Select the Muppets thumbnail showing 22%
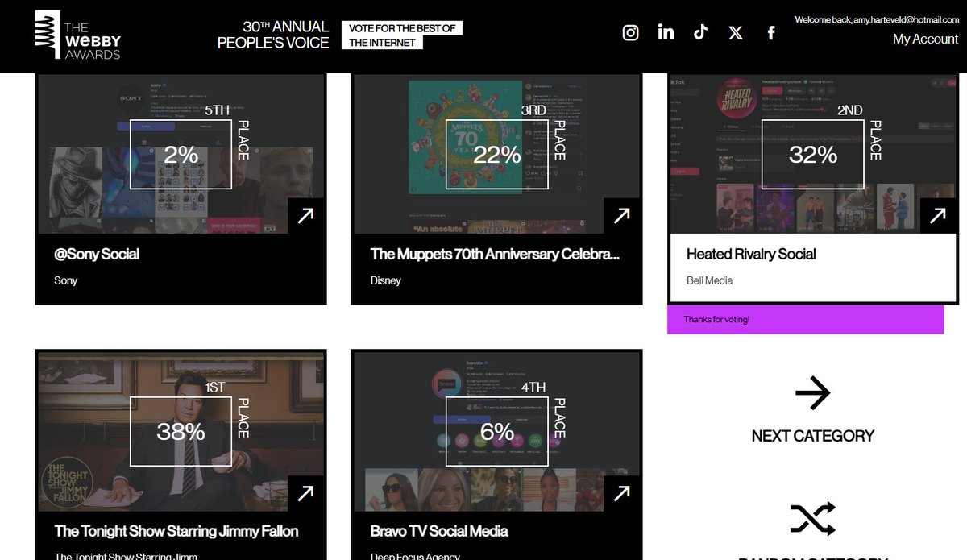The height and width of the screenshot is (560, 967). [x=496, y=154]
